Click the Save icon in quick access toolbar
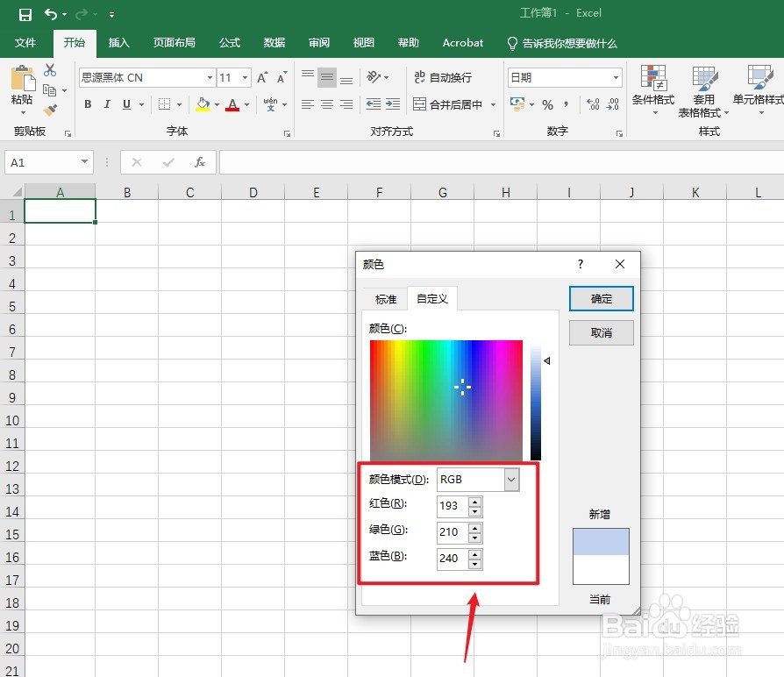784x677 pixels. [25, 15]
